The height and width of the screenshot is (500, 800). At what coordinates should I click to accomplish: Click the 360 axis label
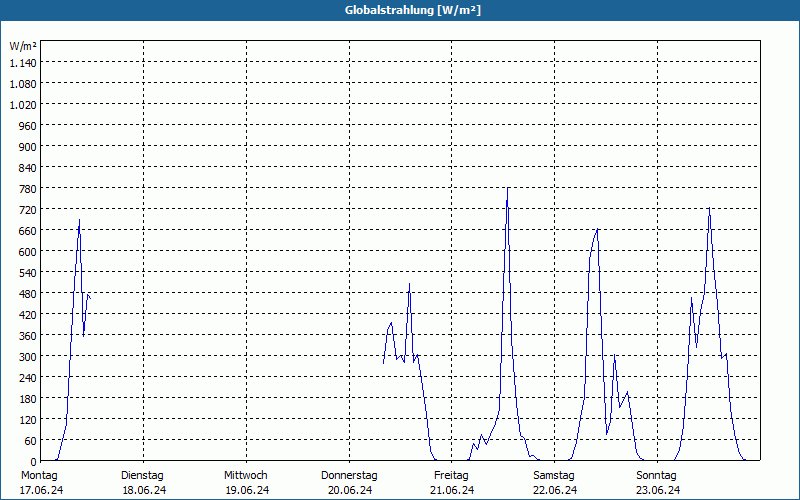28,335
